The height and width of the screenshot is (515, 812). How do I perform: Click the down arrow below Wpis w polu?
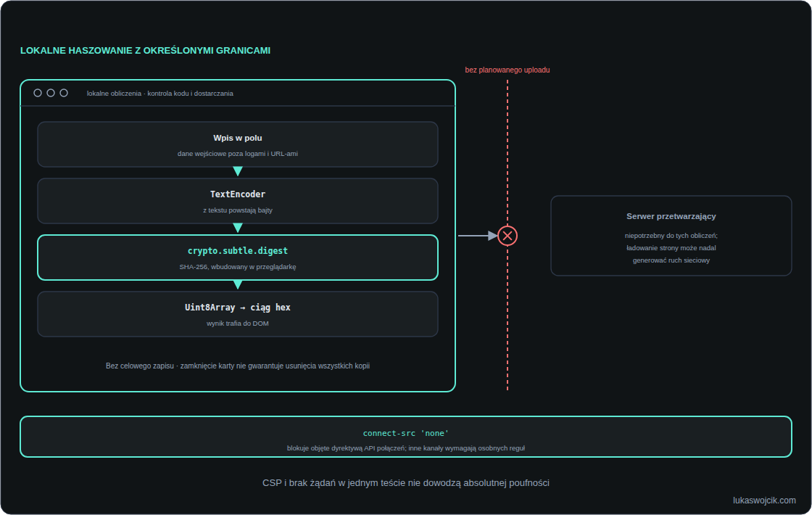[238, 171]
